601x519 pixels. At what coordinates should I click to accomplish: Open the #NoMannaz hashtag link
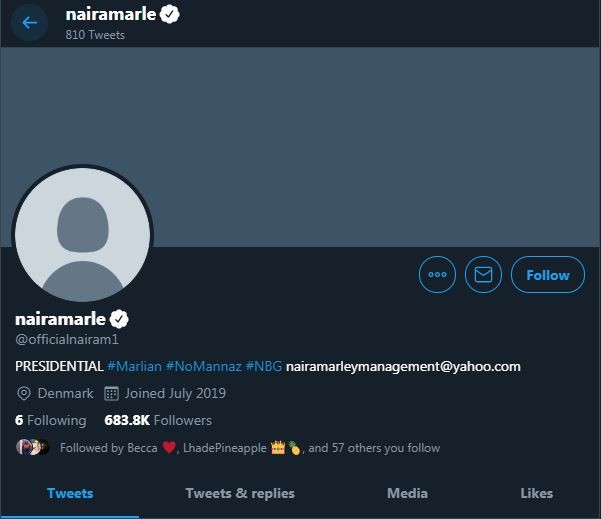(204, 366)
